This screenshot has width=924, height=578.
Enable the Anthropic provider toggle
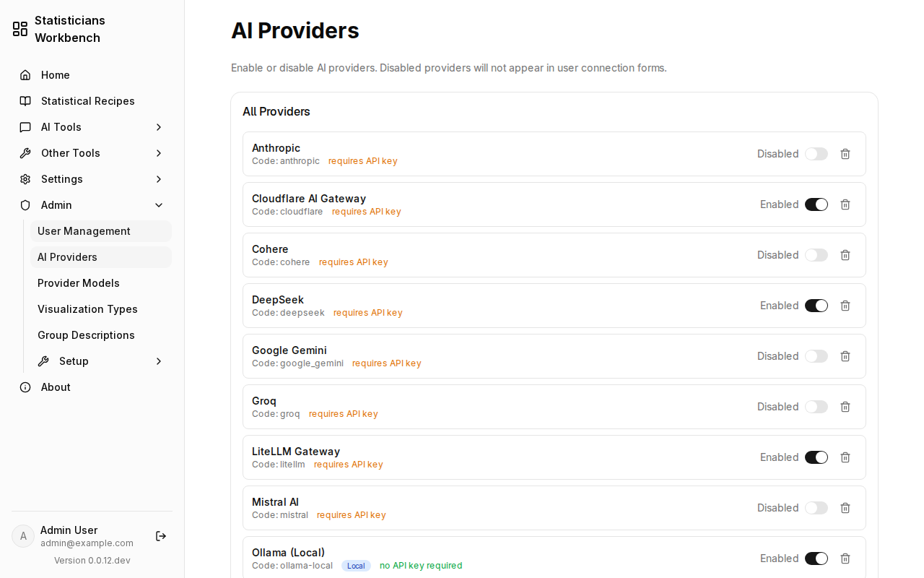tap(816, 154)
